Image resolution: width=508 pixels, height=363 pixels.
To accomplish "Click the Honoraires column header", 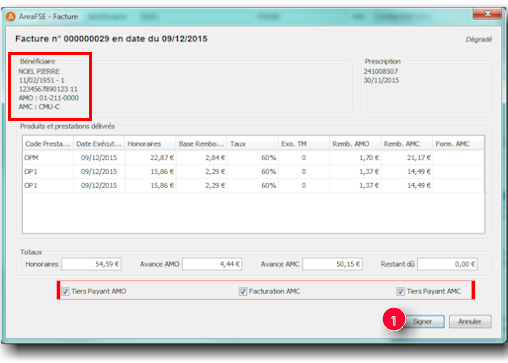I will tap(150, 144).
